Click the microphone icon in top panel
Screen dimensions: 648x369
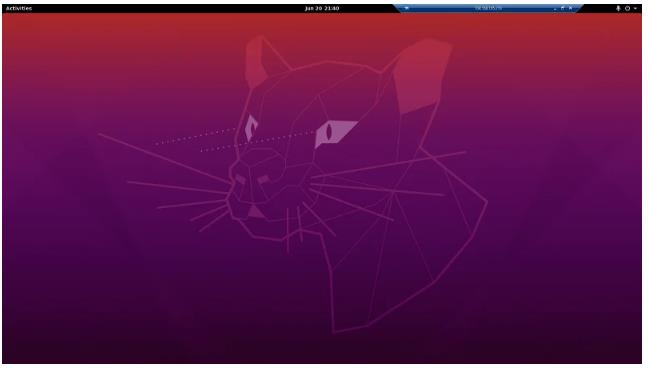pyautogui.click(x=618, y=8)
